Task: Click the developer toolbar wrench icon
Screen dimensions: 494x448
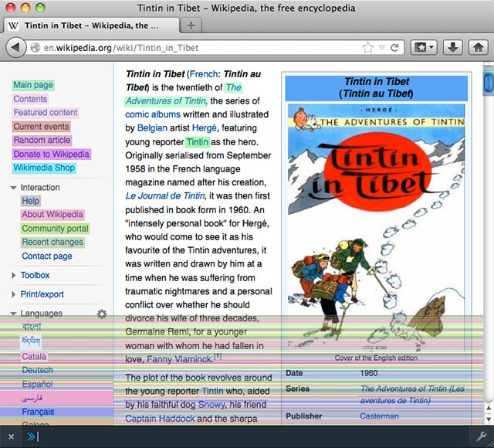Action: pos(482,436)
